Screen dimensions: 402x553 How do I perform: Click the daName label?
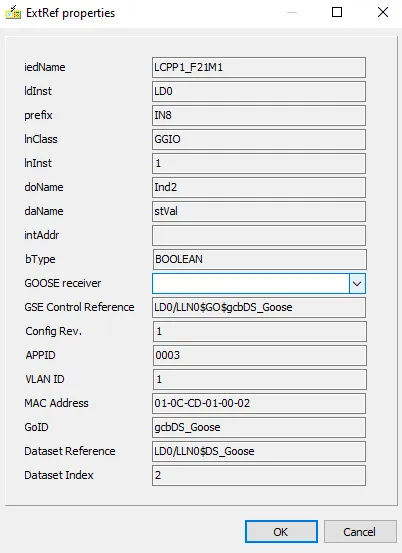tap(44, 211)
